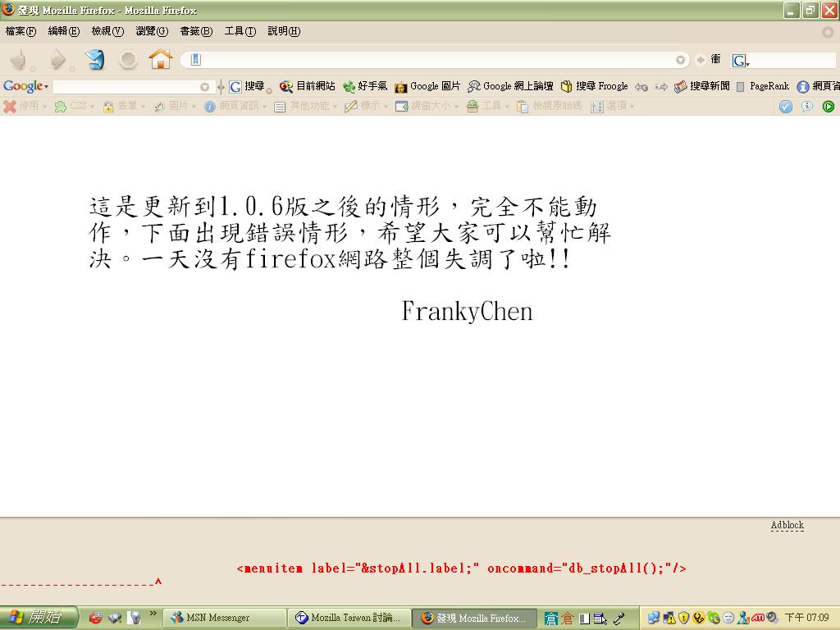Open Google 網上論壇 groups search
This screenshot has width=840, height=630.
point(510,86)
